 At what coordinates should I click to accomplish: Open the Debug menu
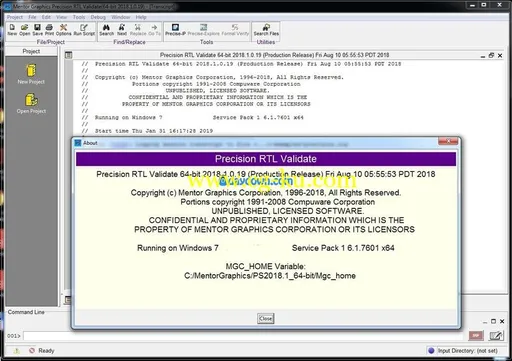pos(98,17)
